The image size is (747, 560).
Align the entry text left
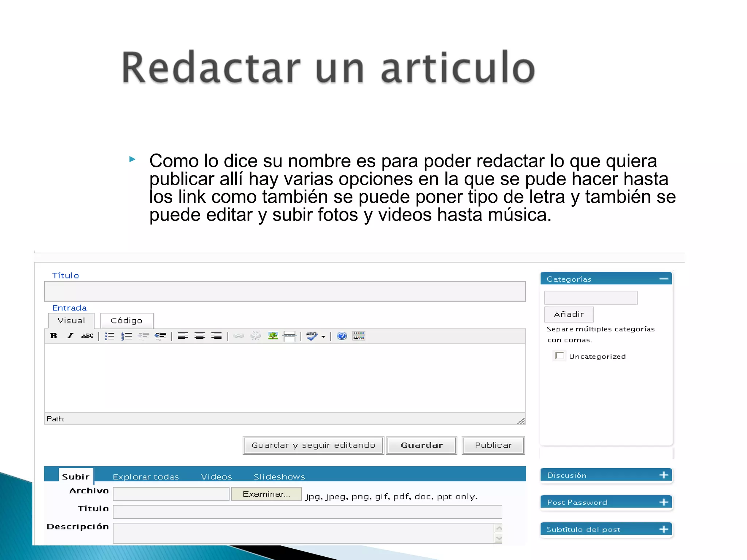click(183, 336)
